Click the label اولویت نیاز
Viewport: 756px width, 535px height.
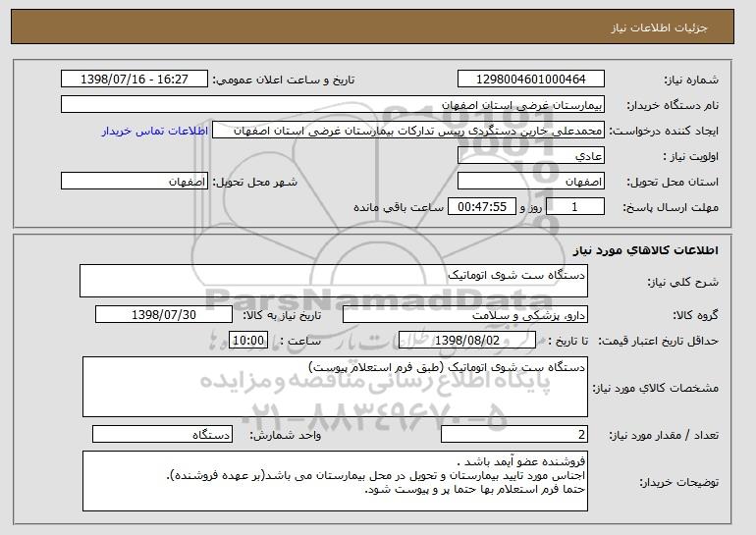point(691,157)
